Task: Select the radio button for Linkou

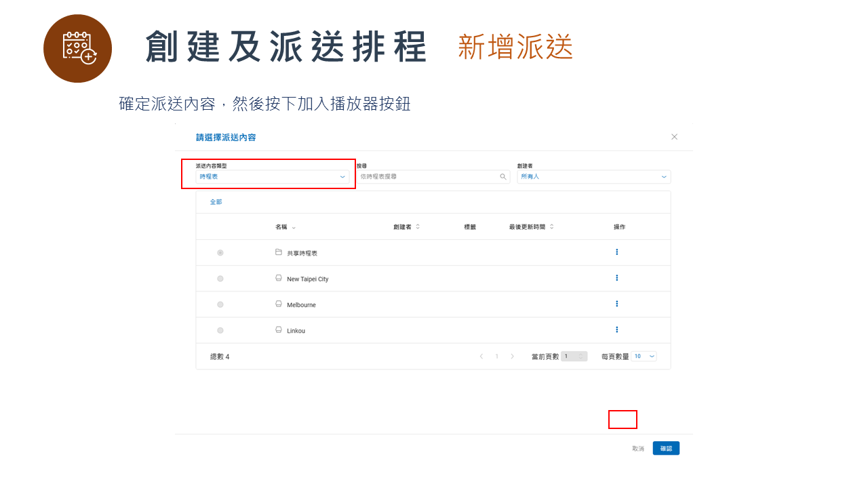Action: (x=220, y=330)
